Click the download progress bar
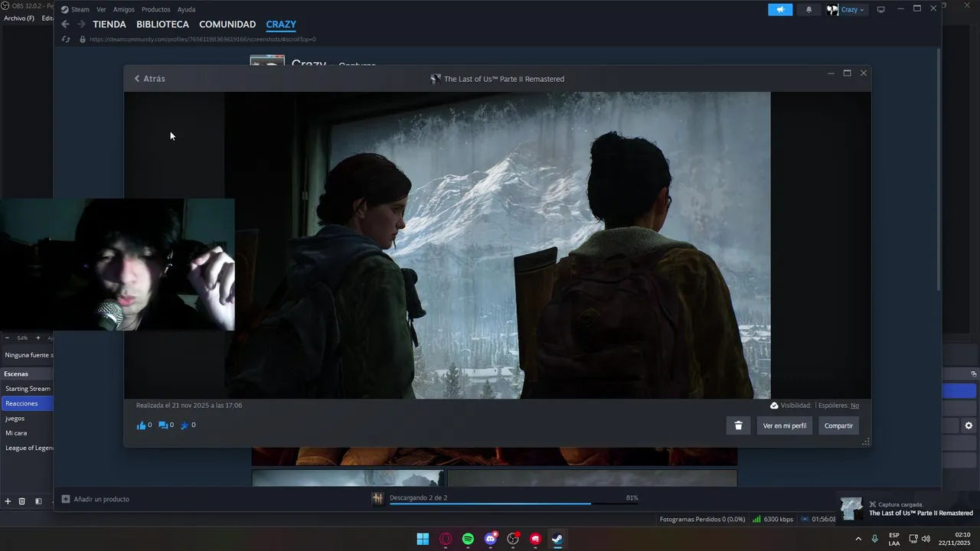Image resolution: width=980 pixels, height=551 pixels. pyautogui.click(x=514, y=504)
